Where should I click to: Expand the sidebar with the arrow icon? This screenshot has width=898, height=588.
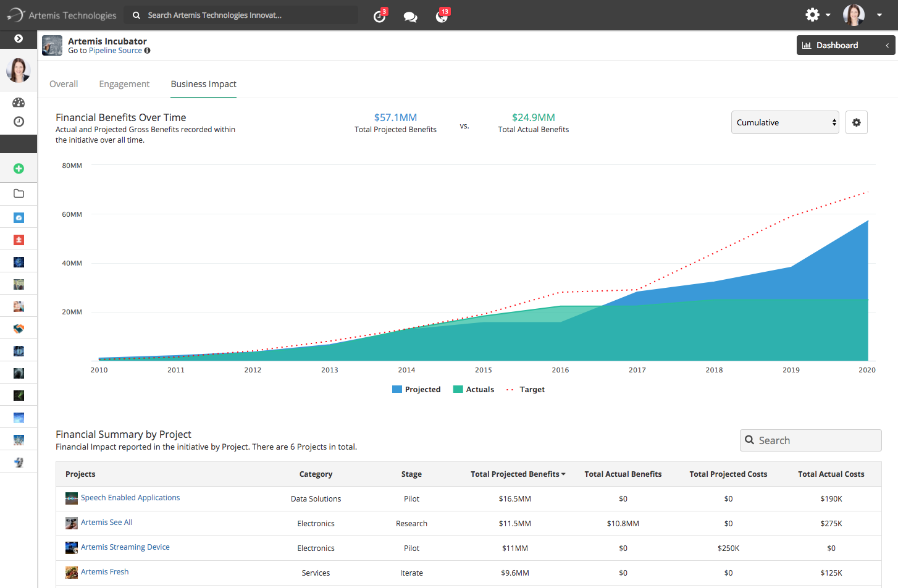pos(19,38)
